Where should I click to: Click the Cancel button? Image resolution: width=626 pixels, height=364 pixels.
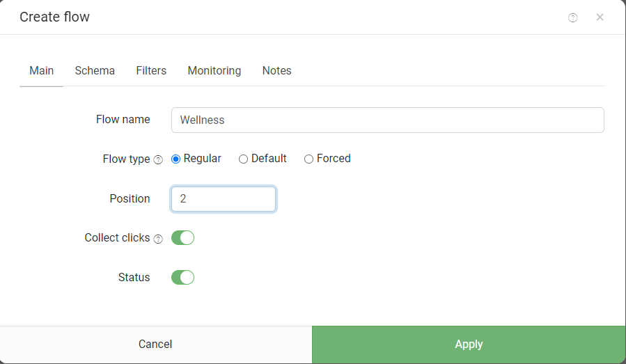click(x=155, y=345)
